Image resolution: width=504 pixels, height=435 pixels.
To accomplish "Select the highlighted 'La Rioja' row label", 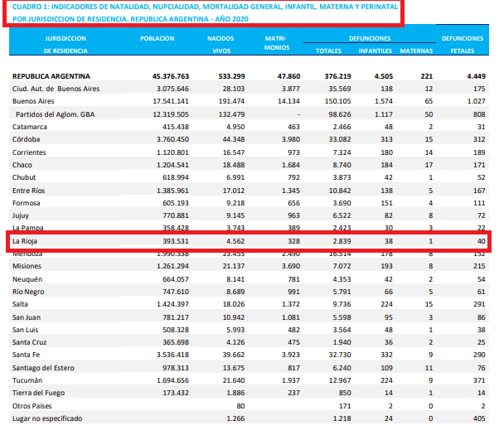I will point(25,241).
